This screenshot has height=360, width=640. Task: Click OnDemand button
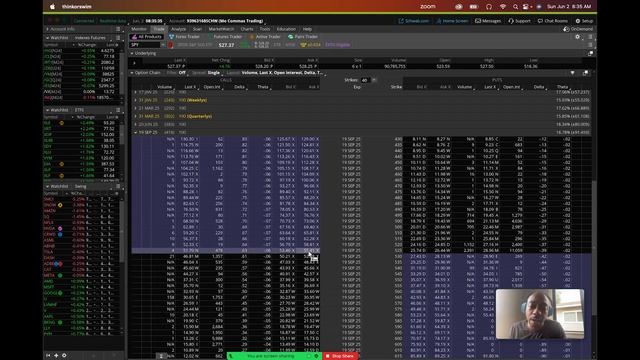point(578,29)
